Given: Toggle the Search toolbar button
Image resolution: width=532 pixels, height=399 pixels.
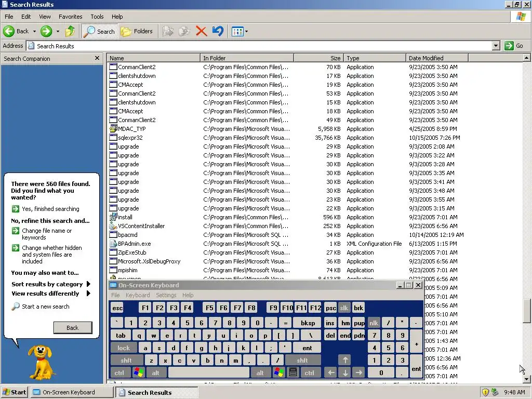Looking at the screenshot, I should point(99,31).
